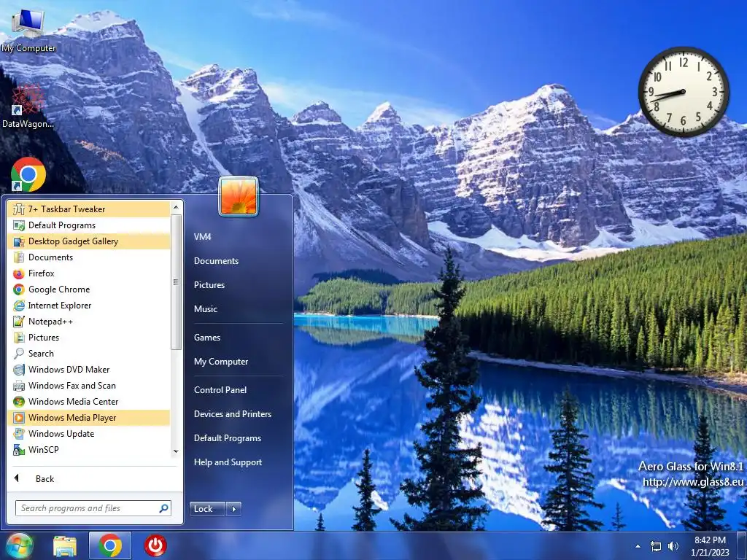Click the Start orb button

click(19, 545)
